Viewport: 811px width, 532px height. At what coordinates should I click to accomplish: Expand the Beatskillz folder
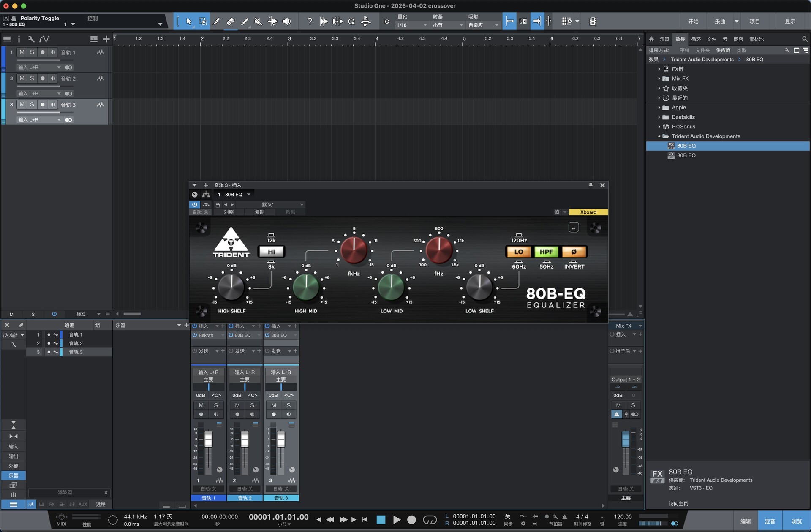659,117
